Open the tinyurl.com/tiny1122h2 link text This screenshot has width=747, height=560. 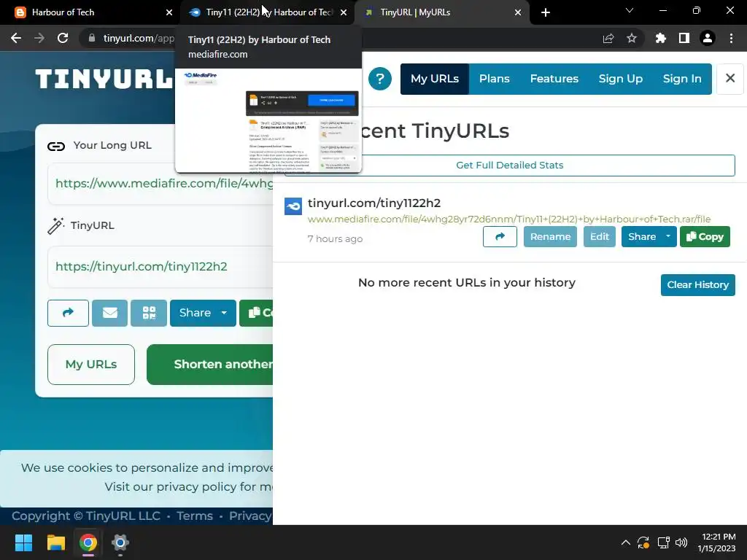pos(374,203)
